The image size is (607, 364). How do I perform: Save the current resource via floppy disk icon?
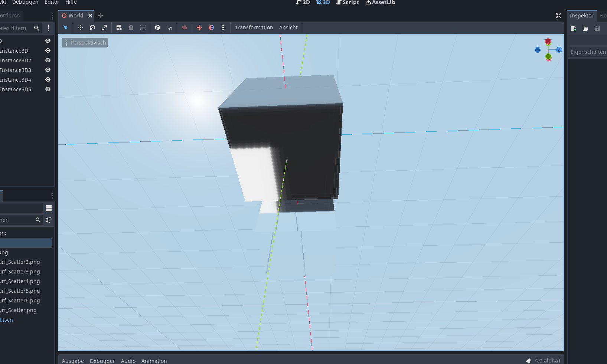pos(597,28)
